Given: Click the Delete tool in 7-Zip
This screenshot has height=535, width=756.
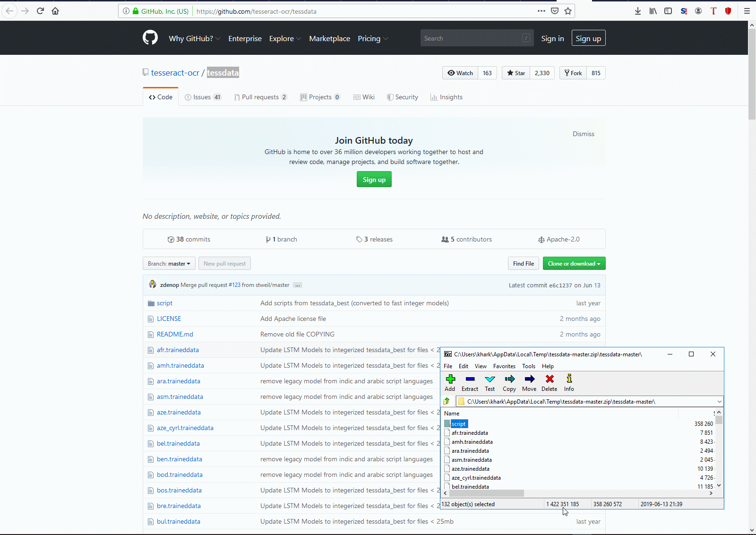Looking at the screenshot, I should pos(549,383).
